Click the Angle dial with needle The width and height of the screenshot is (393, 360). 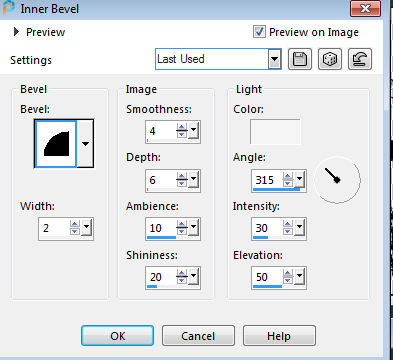pos(337,180)
